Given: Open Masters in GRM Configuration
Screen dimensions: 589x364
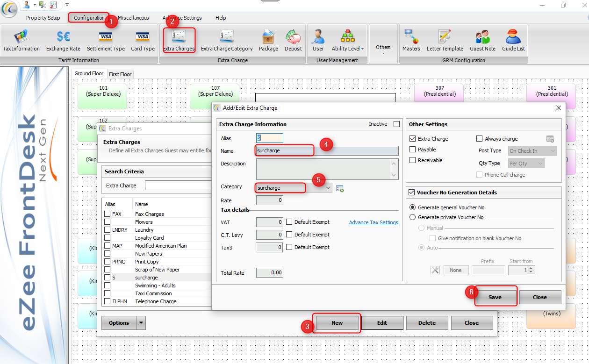Looking at the screenshot, I should (x=411, y=40).
